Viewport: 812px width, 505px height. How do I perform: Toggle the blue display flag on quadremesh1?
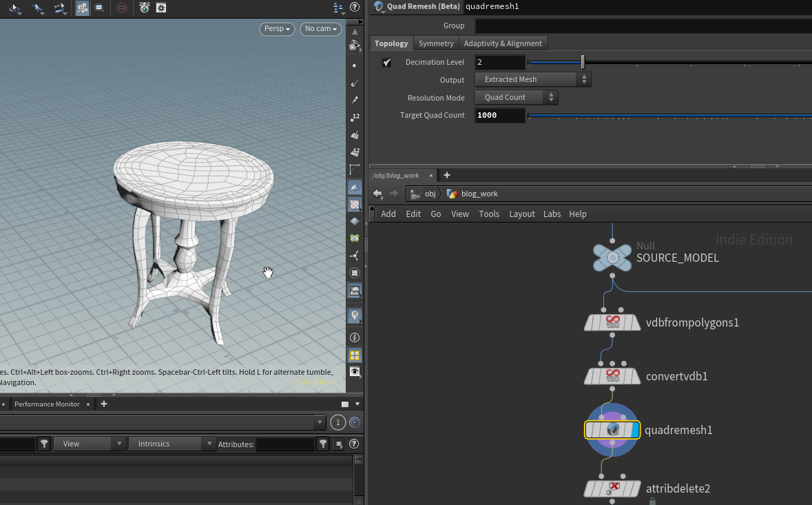coord(636,430)
